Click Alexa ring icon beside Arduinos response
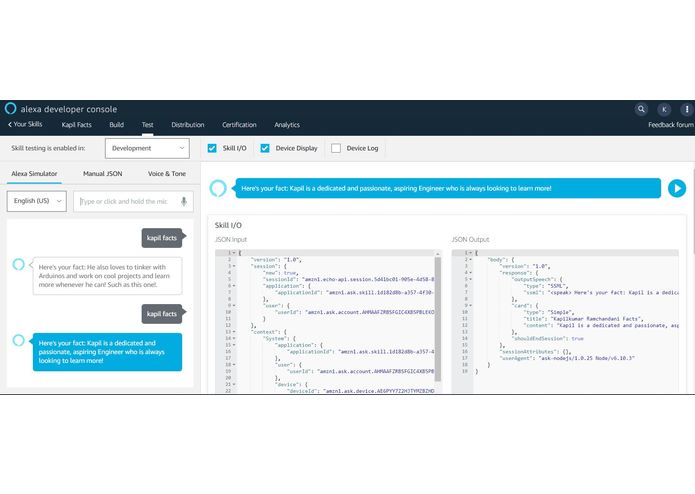Screen dimensions: 695x494 pos(18,265)
